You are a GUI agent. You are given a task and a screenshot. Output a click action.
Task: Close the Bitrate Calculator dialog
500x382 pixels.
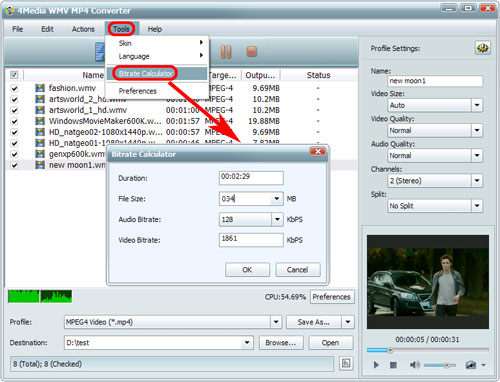click(318, 152)
